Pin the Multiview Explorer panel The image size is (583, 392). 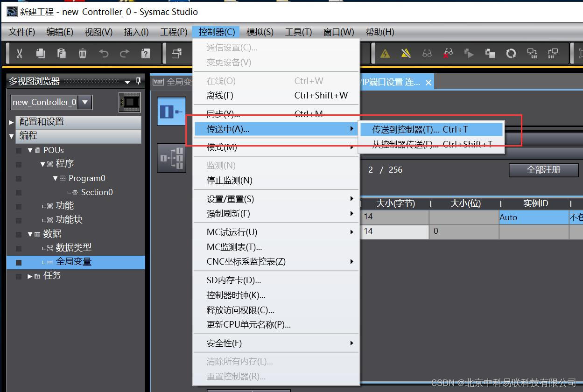[x=138, y=81]
